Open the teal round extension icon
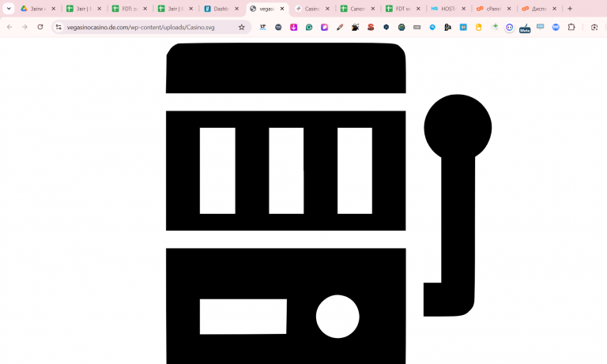 (x=402, y=27)
